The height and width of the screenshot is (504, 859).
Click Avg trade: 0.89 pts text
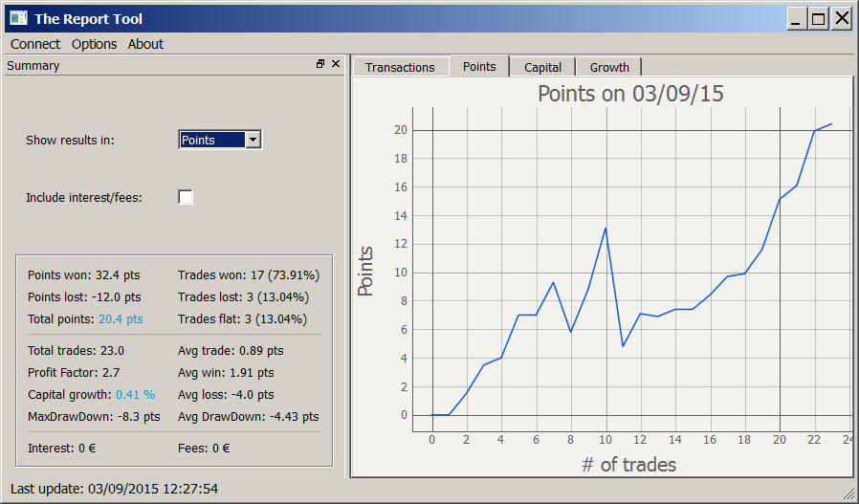click(x=231, y=351)
